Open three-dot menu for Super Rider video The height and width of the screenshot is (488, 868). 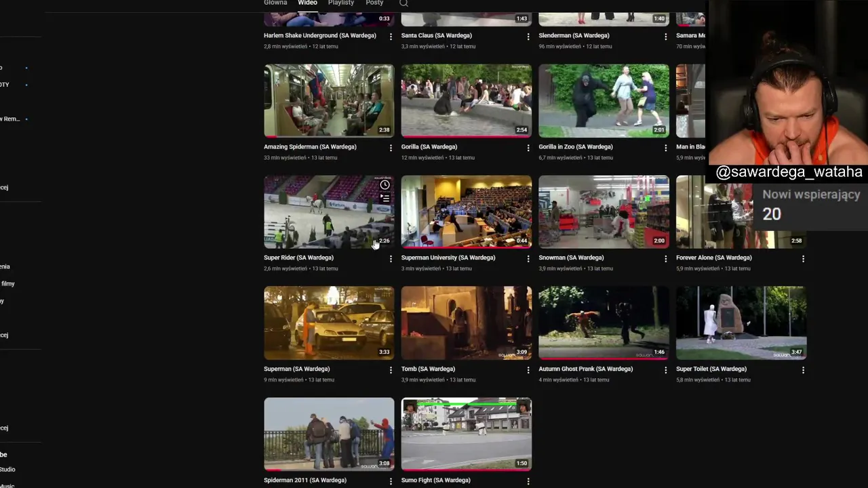391,259
